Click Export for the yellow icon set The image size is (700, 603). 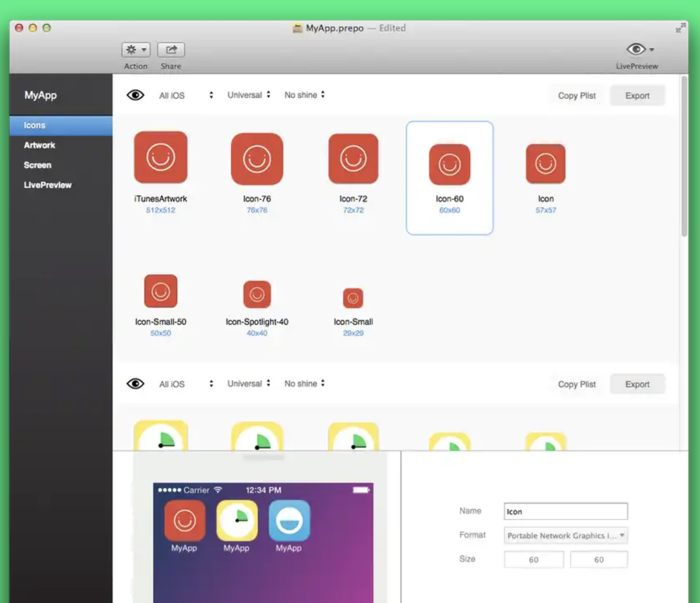pos(637,384)
